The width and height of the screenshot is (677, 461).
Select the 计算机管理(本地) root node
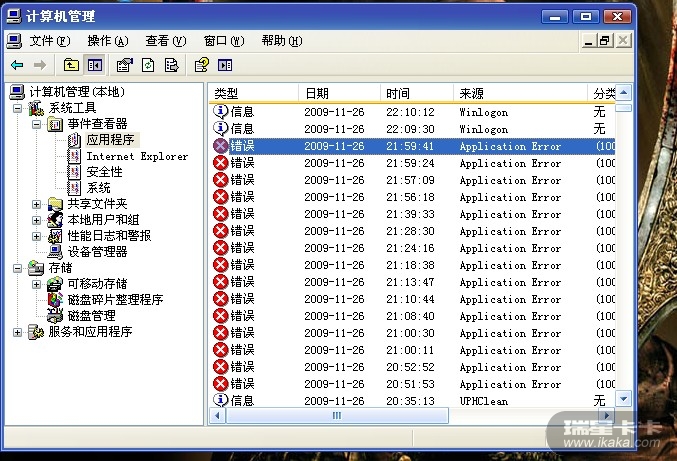click(x=77, y=92)
